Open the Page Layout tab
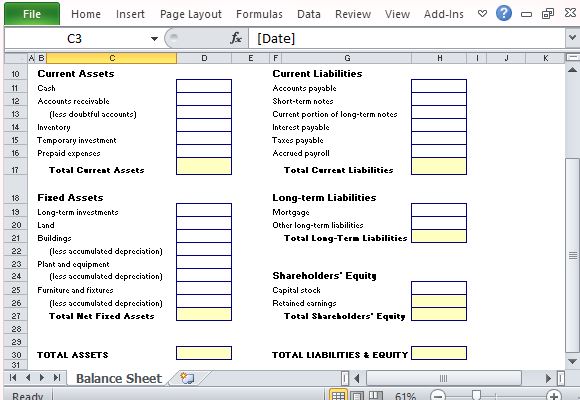Image resolution: width=580 pixels, height=400 pixels. pyautogui.click(x=190, y=14)
